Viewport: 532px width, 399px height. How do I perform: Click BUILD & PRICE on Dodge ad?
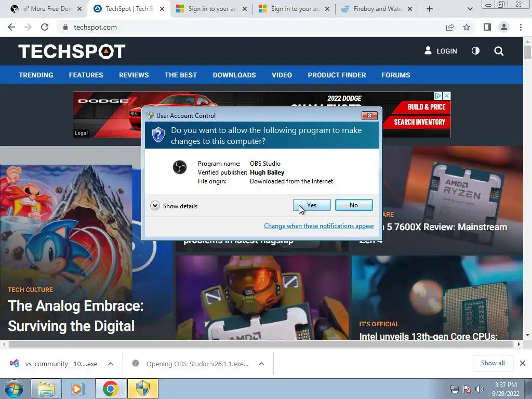pos(427,107)
